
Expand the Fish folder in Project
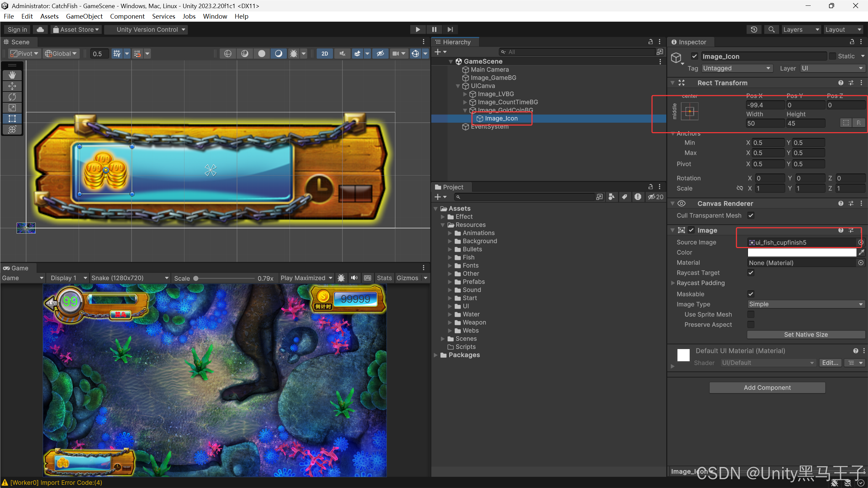click(450, 258)
